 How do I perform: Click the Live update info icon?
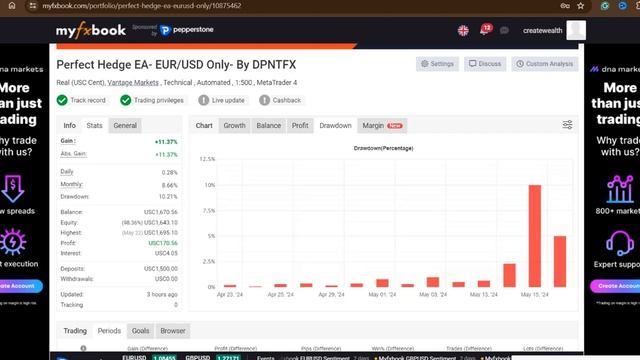coord(203,100)
